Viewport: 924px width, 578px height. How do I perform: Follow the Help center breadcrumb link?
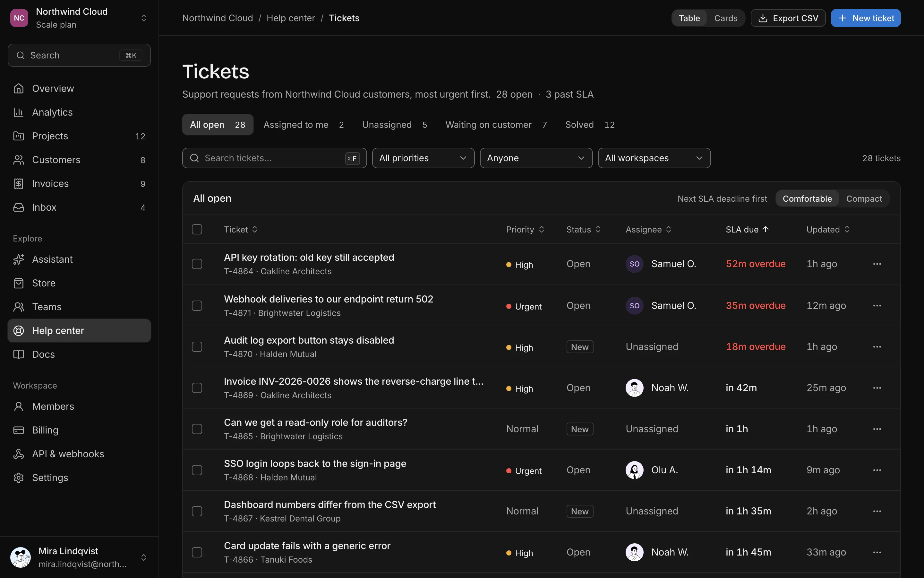click(x=291, y=18)
